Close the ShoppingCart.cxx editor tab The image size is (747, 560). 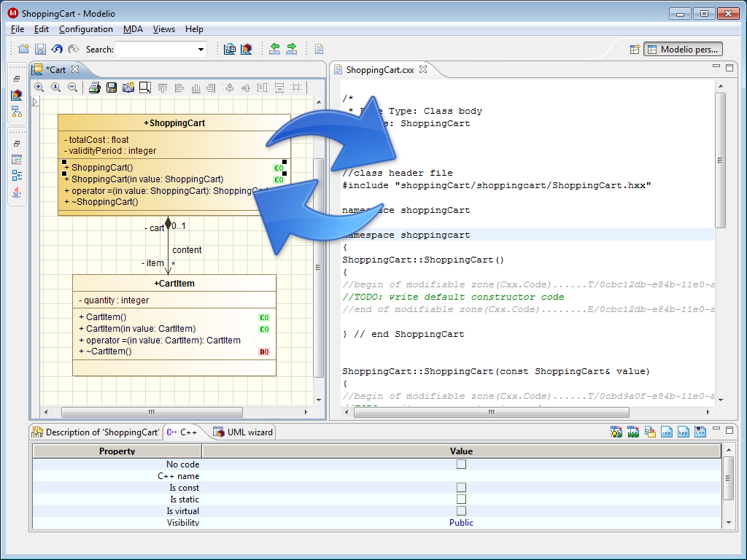[423, 69]
